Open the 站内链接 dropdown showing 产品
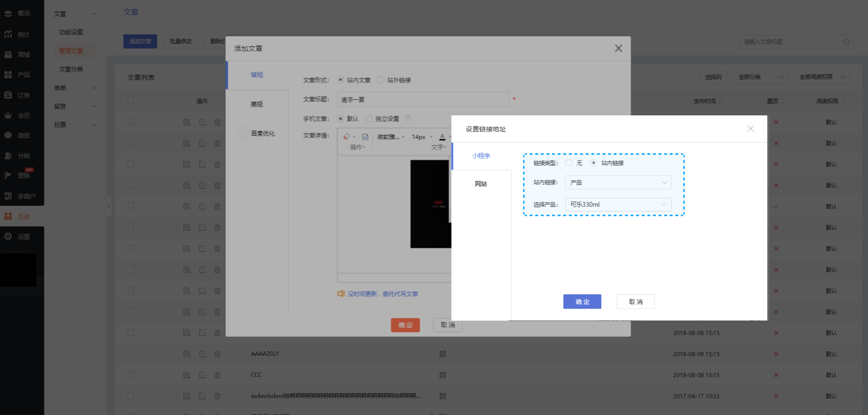 point(618,183)
